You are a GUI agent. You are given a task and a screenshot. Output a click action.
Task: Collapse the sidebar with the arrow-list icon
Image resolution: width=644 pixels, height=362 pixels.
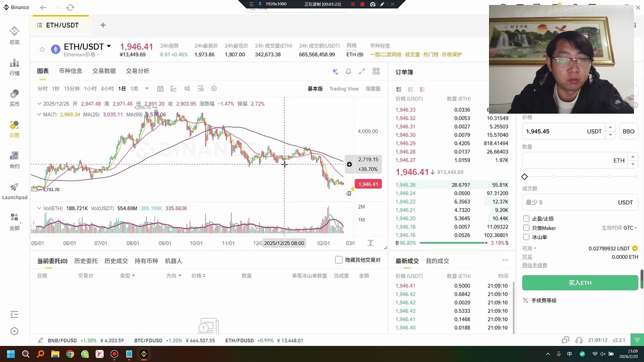coord(14,314)
